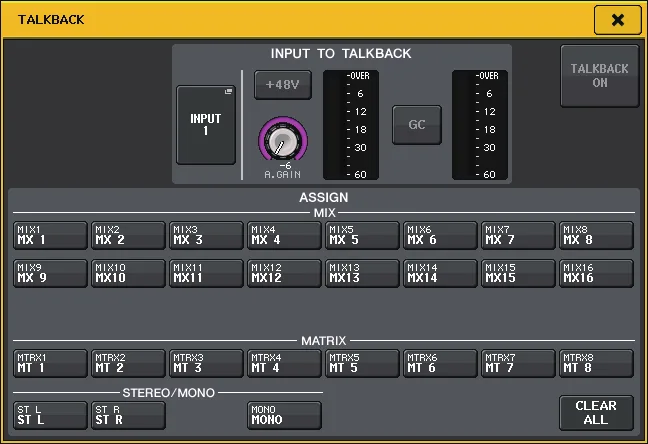Select matrix MTRX5 MT 5 for talkback
The width and height of the screenshot is (648, 444).
(362, 363)
